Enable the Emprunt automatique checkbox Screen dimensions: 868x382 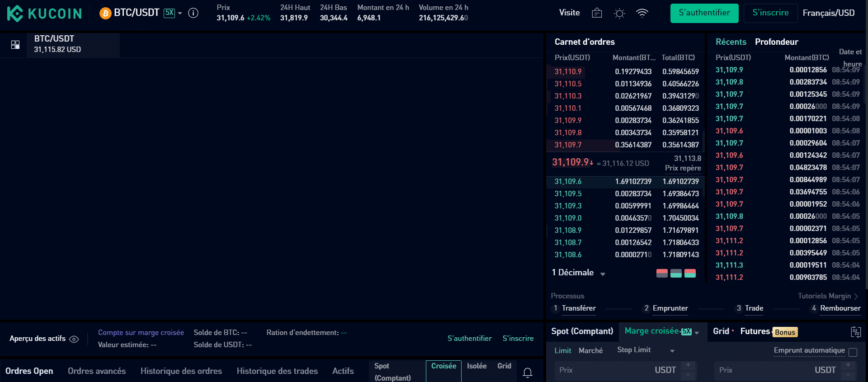coord(853,352)
